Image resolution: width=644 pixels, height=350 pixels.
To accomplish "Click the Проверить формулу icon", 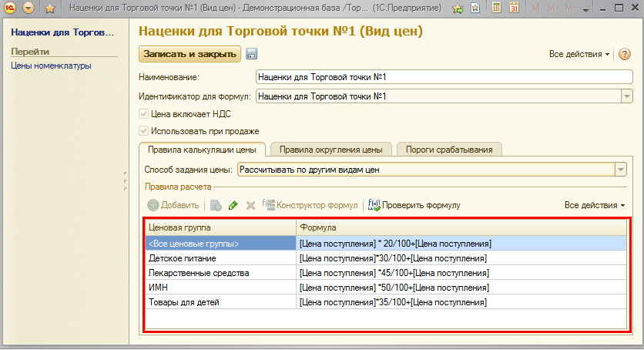I will (374, 205).
